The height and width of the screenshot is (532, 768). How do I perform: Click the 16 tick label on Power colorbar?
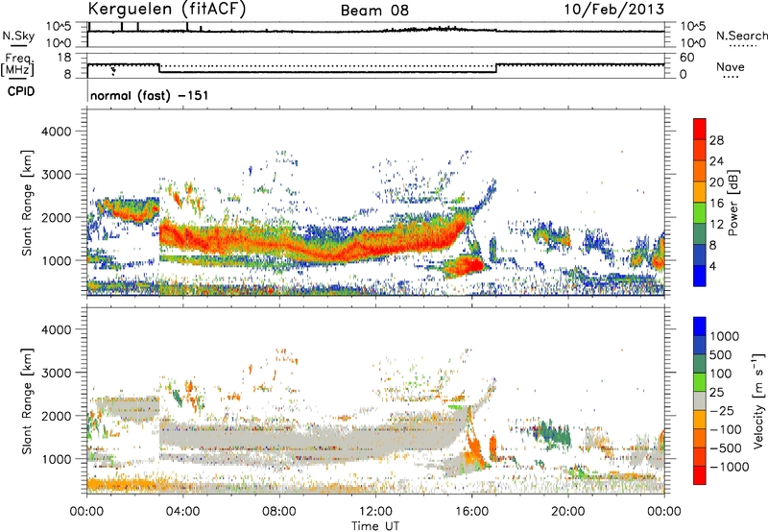click(716, 203)
